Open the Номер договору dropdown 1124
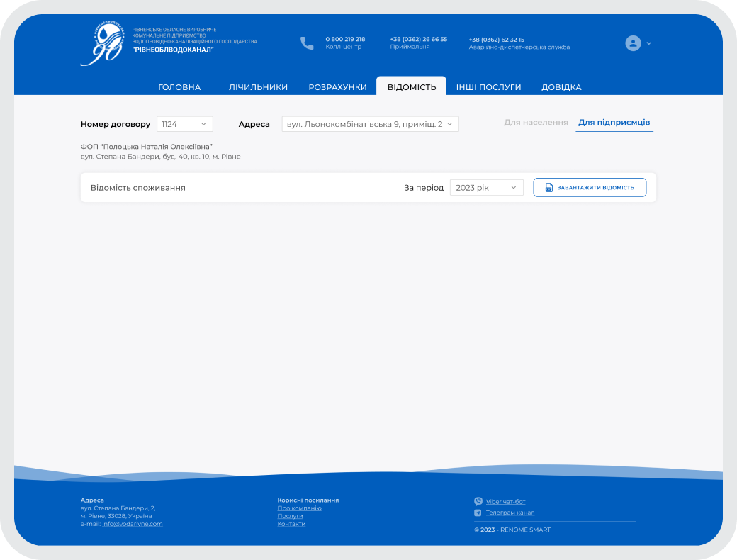This screenshot has height=560, width=737. pos(185,124)
